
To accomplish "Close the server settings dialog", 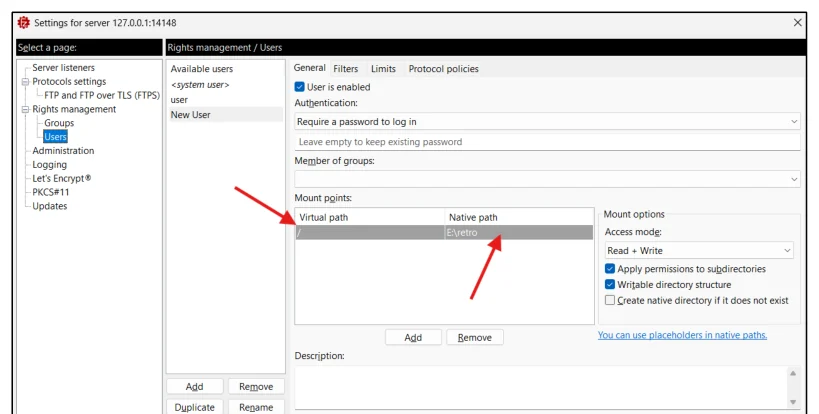I will click(797, 22).
